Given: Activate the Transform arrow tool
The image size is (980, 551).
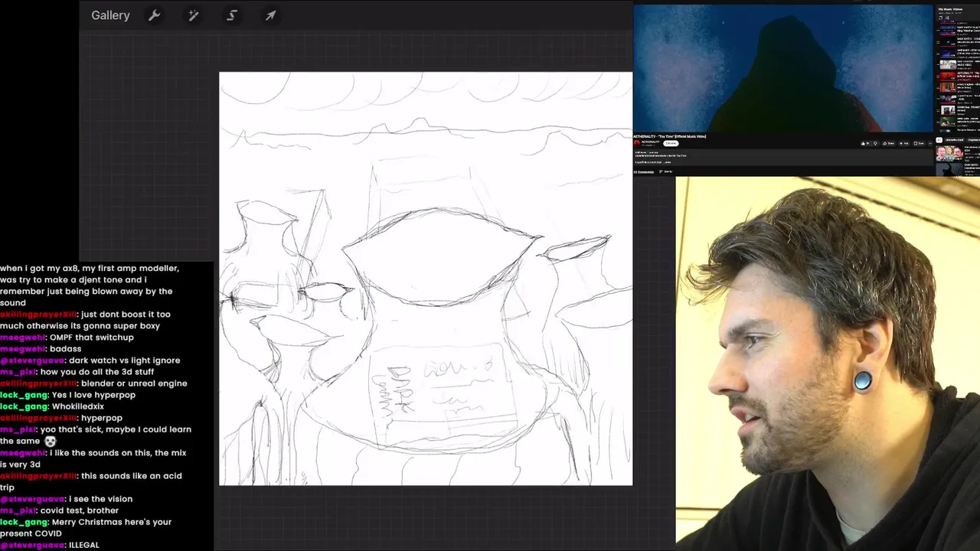Looking at the screenshot, I should (x=270, y=15).
